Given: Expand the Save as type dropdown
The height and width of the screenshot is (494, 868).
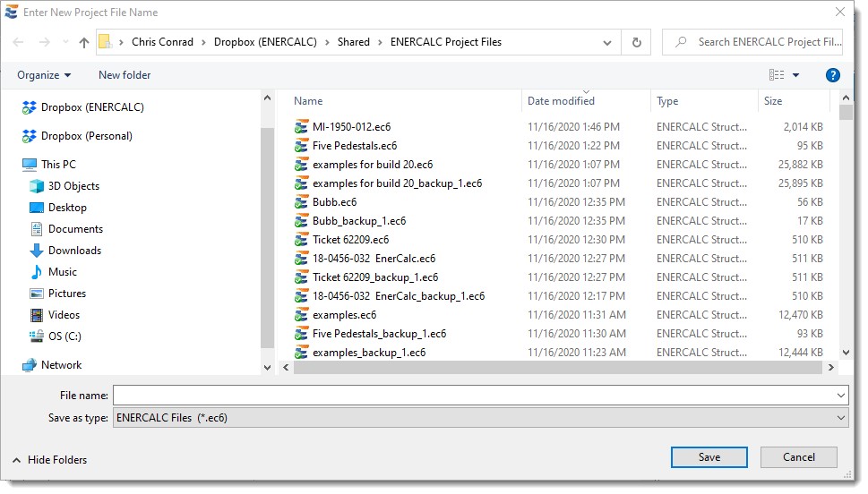Looking at the screenshot, I should [x=840, y=418].
